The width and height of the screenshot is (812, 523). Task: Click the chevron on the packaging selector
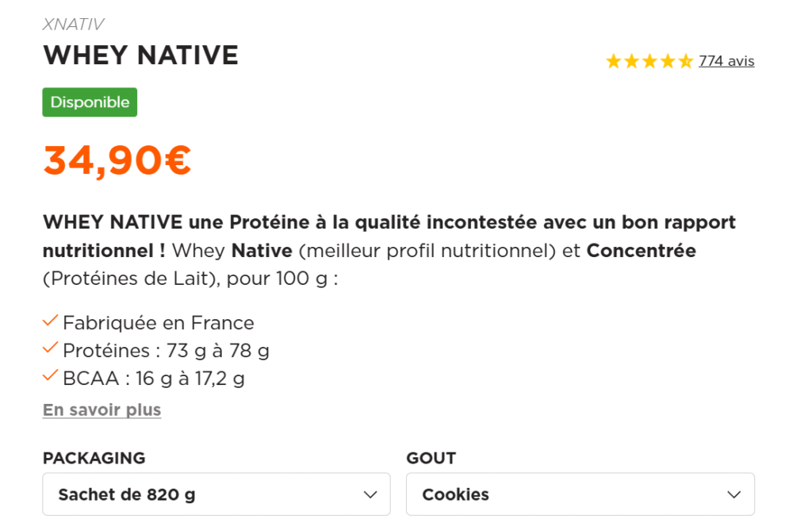coord(370,494)
